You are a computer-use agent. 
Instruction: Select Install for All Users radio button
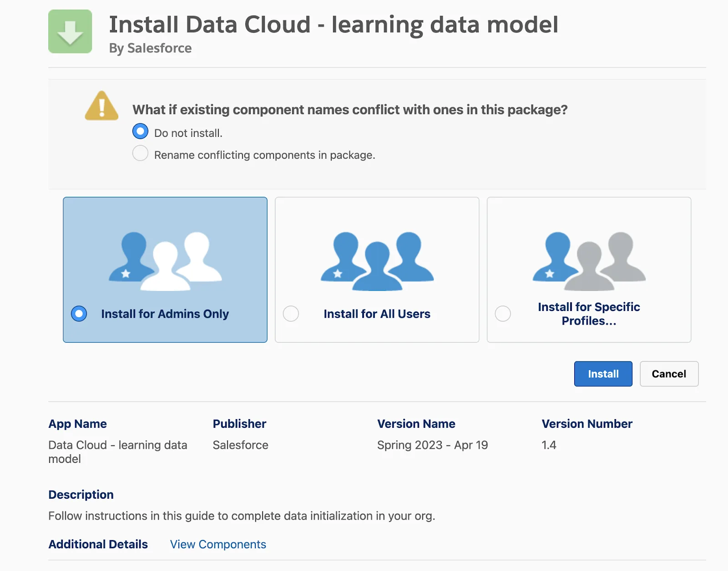click(x=291, y=313)
